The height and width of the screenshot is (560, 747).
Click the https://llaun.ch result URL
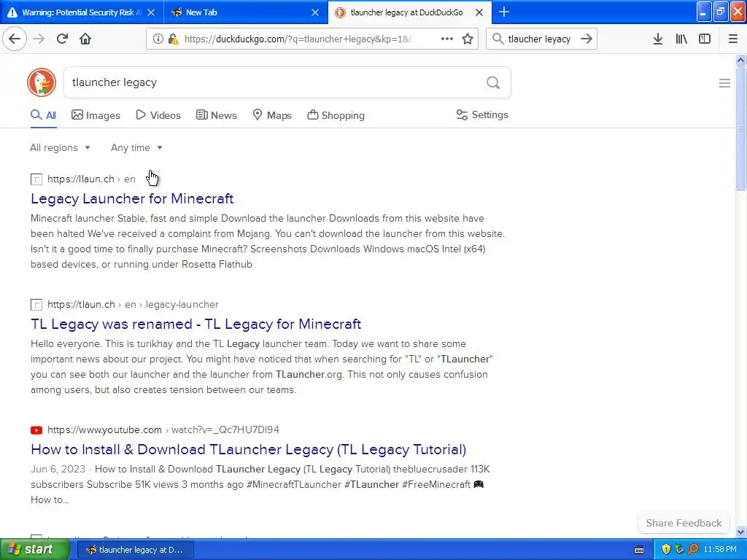(x=91, y=179)
